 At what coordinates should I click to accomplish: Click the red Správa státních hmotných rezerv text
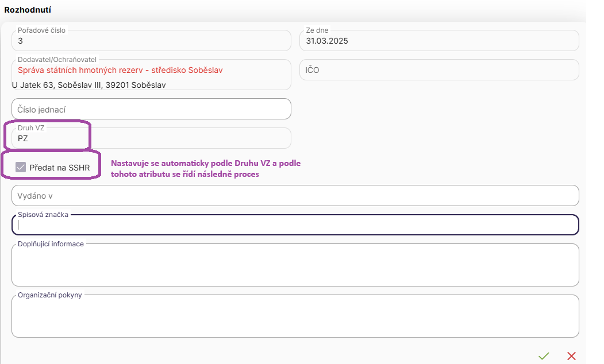pyautogui.click(x=120, y=70)
